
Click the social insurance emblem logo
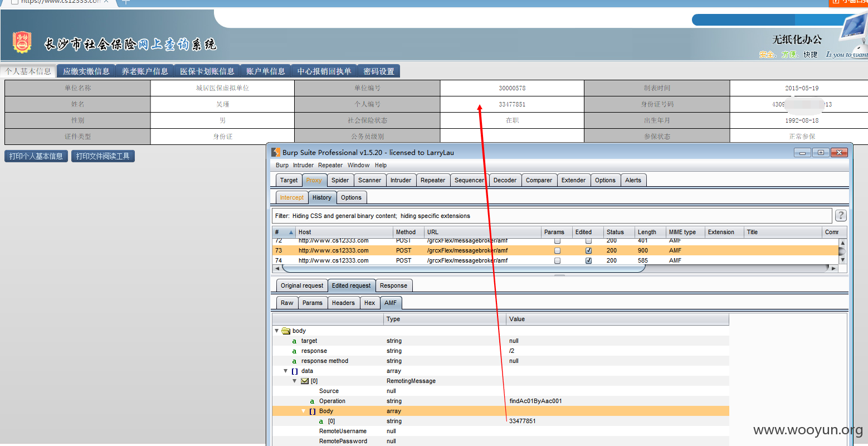(22, 42)
